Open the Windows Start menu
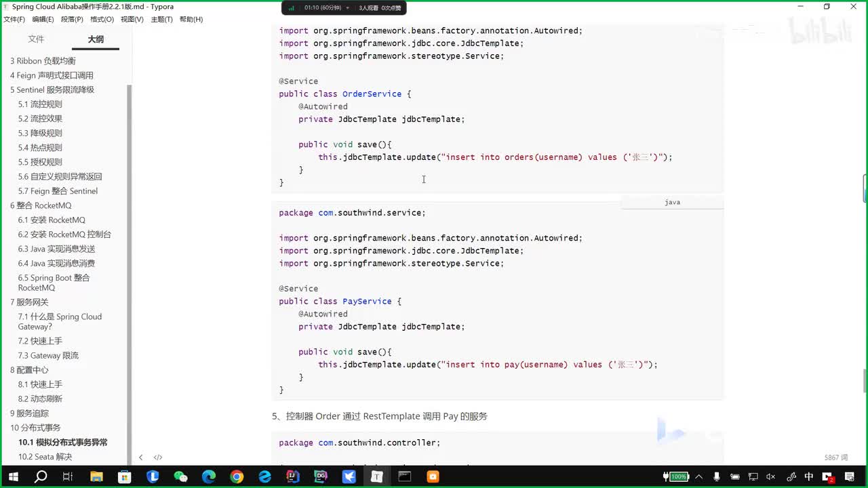 pos(13,476)
